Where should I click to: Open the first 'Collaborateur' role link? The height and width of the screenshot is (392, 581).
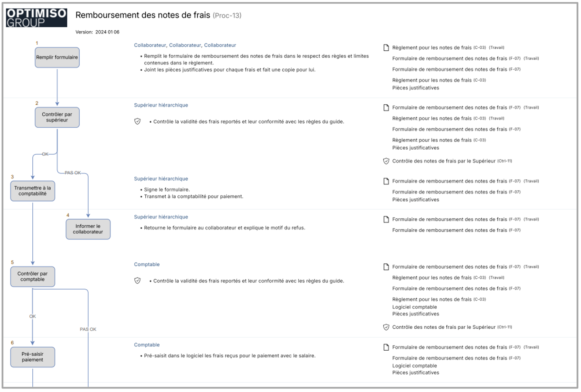150,45
